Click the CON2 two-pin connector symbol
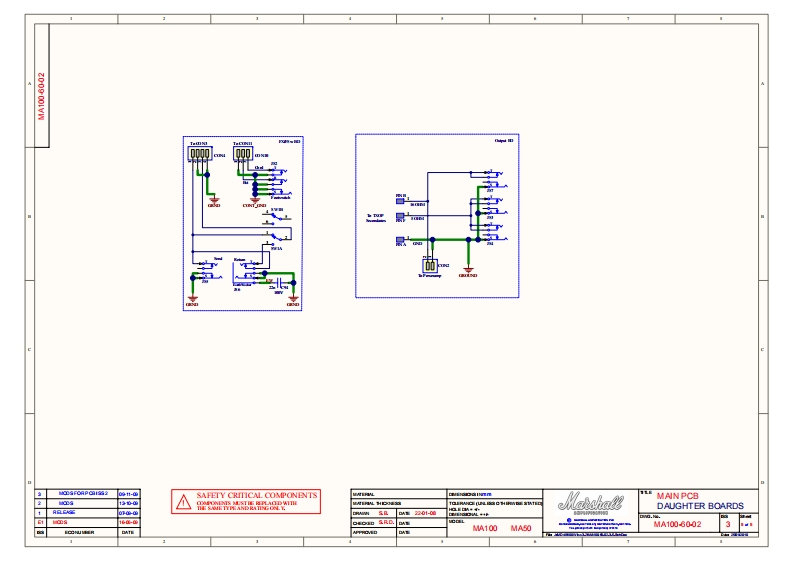The height and width of the screenshot is (561, 793). (x=430, y=265)
